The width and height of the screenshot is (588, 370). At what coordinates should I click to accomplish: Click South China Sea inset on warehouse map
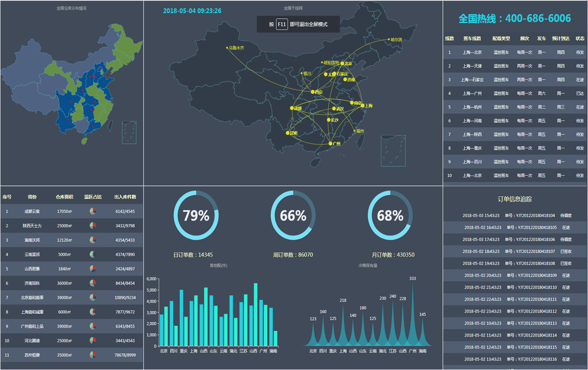coord(129,132)
